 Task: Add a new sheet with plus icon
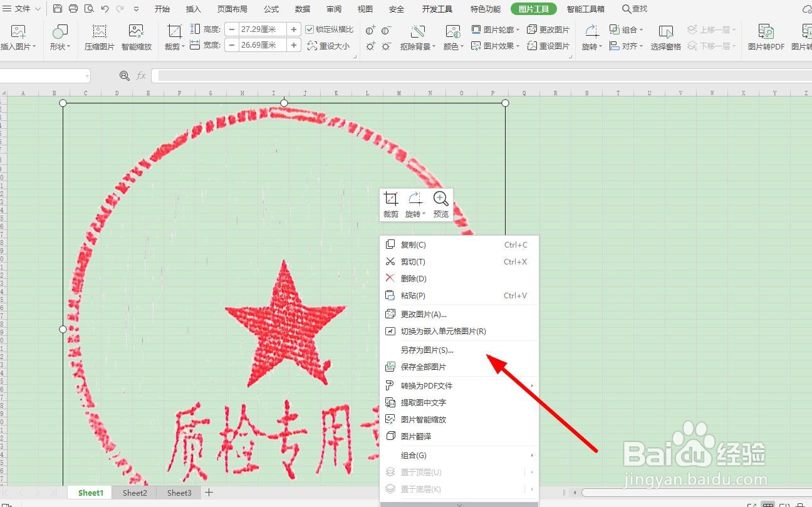pos(209,493)
